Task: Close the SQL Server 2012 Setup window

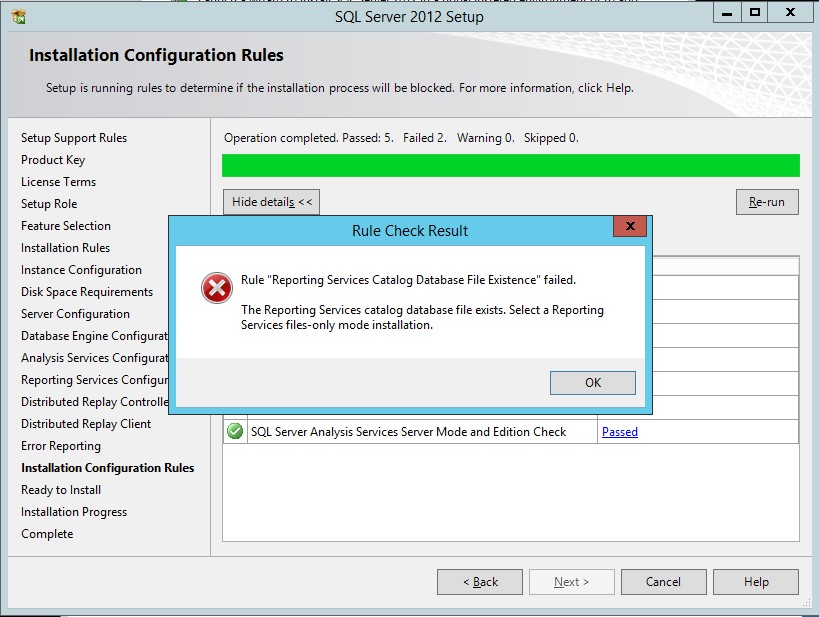Action: tap(790, 13)
